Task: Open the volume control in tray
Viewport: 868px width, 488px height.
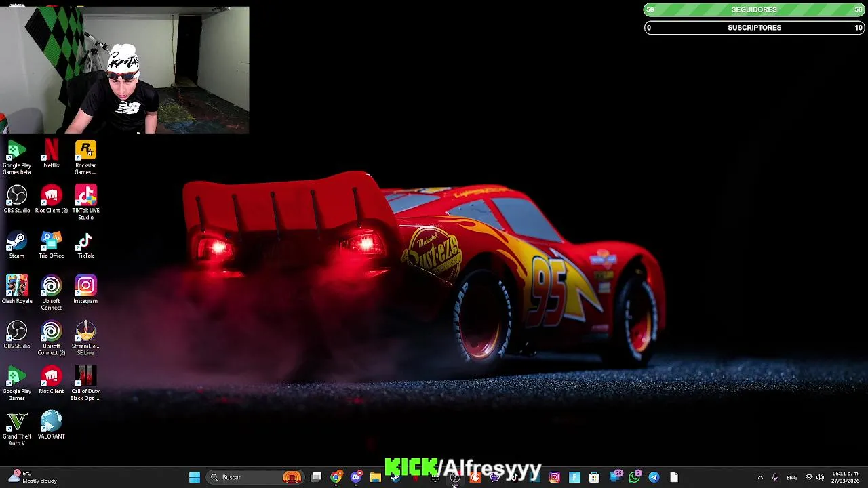Action: [x=821, y=477]
